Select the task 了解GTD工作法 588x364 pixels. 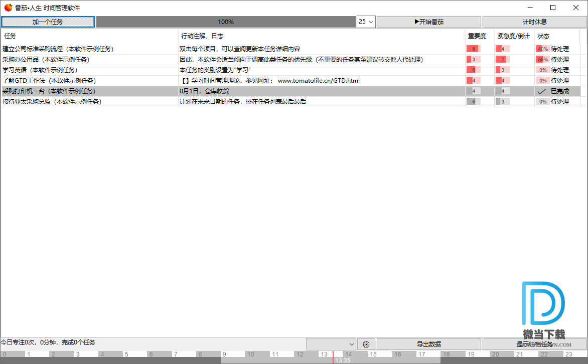pos(49,81)
